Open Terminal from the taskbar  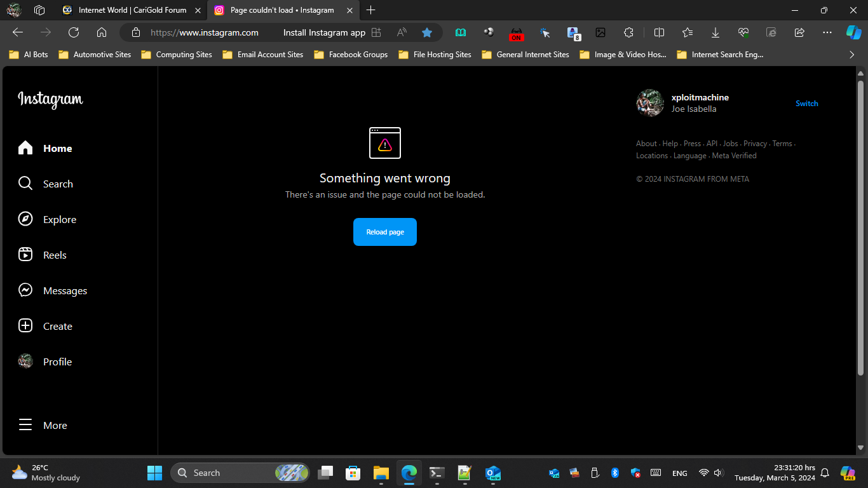point(437,473)
